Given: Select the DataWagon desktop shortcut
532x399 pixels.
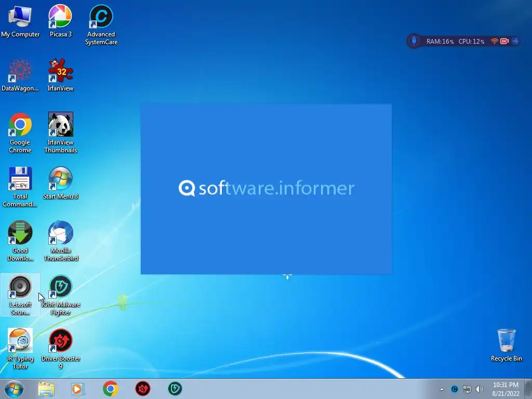Looking at the screenshot, I should [20, 75].
